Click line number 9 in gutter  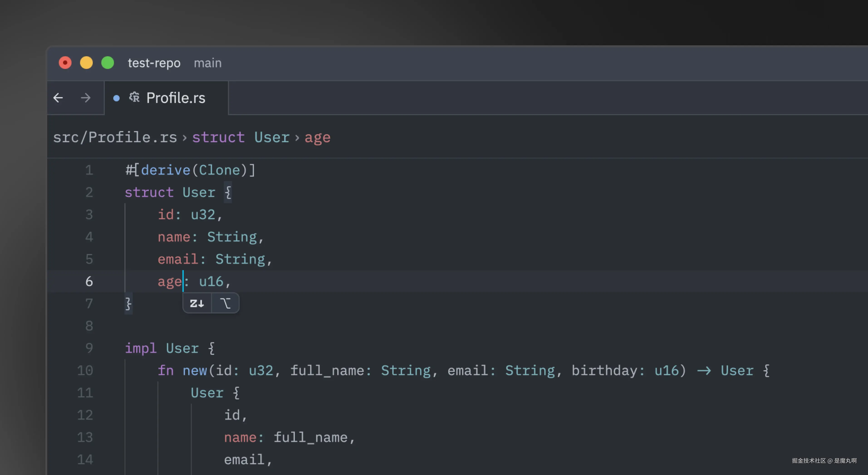89,348
